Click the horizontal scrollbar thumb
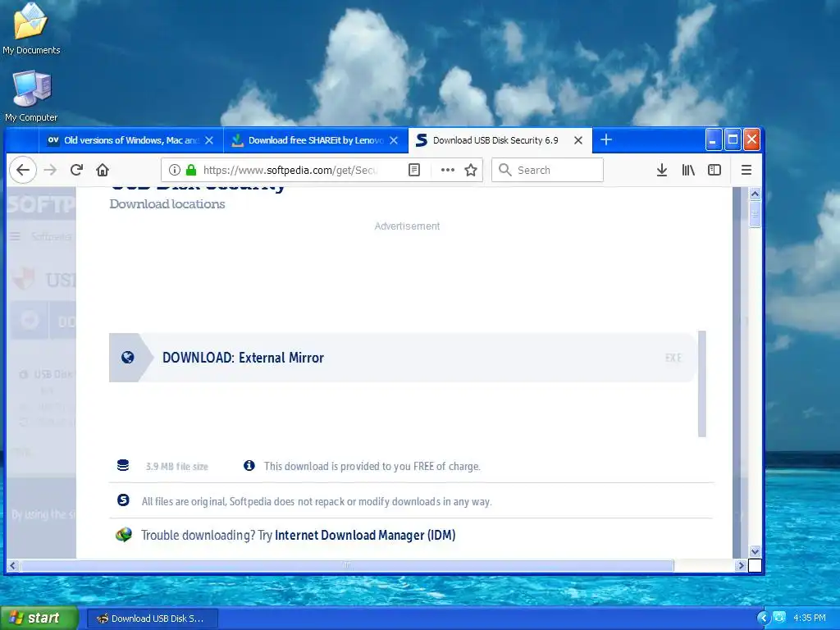The image size is (840, 630). [347, 565]
